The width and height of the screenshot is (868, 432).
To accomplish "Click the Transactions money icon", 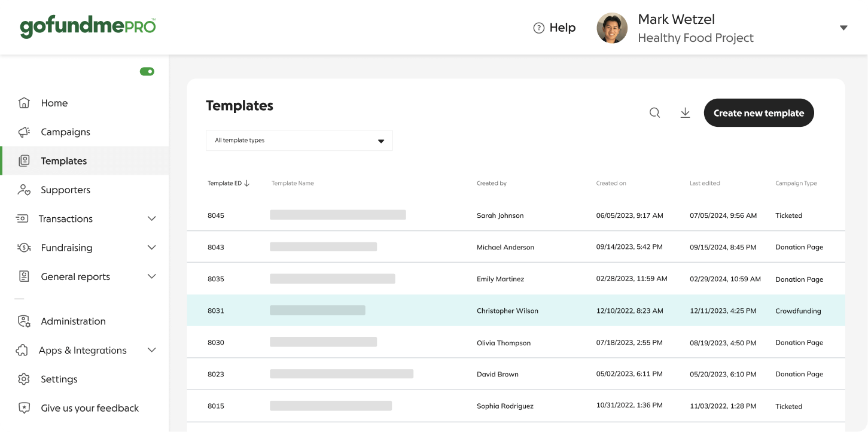I will 22,218.
